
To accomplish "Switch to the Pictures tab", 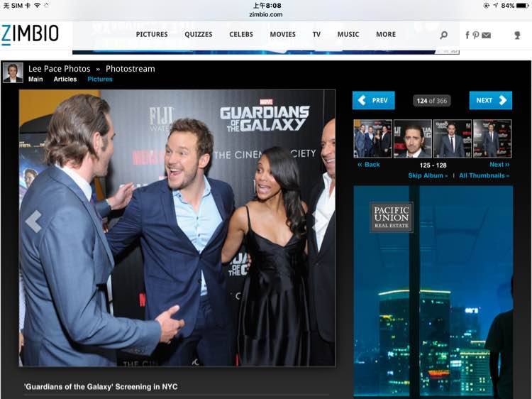I will click(100, 79).
